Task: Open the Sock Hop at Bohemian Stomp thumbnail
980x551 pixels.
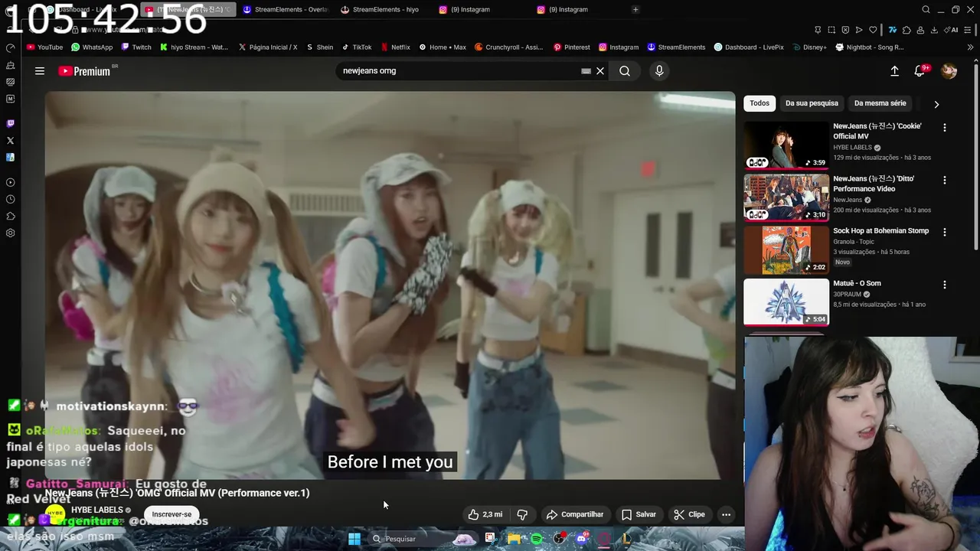Action: [786, 250]
